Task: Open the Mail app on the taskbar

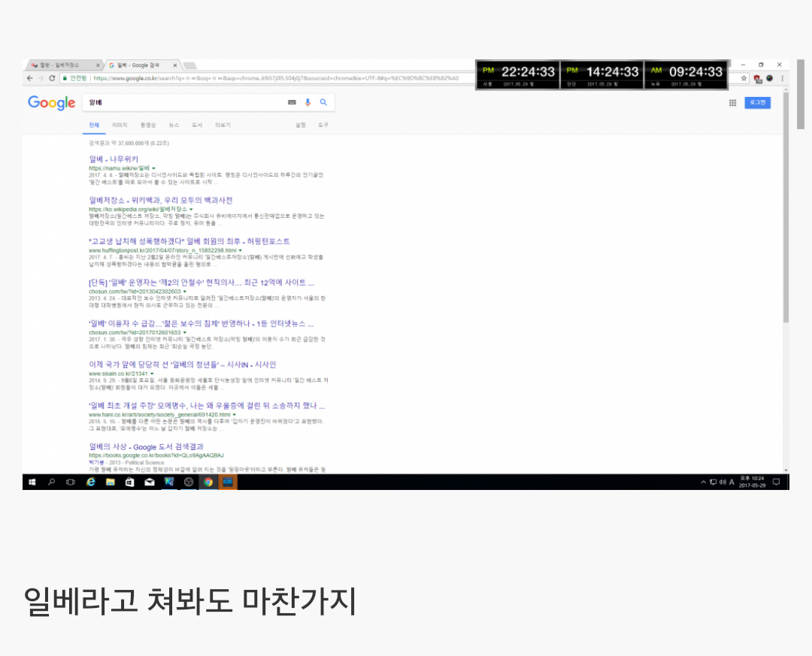Action: pos(149,482)
